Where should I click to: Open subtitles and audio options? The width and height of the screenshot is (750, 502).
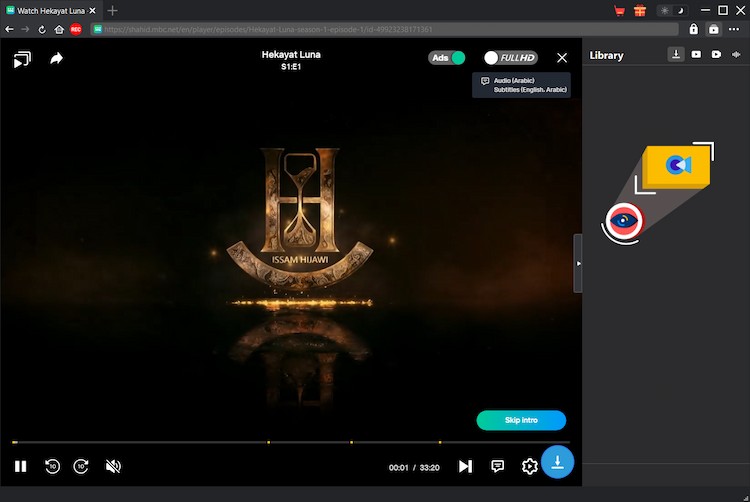[x=497, y=466]
